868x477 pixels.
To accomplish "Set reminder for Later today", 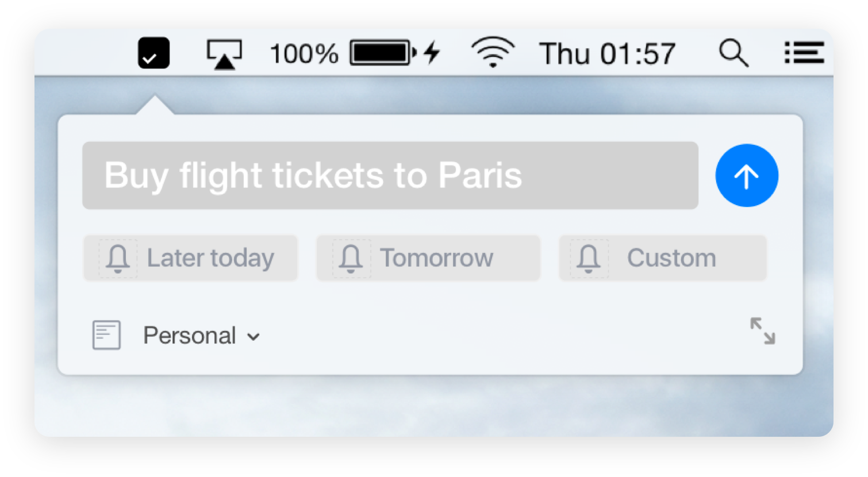I will 210,258.
